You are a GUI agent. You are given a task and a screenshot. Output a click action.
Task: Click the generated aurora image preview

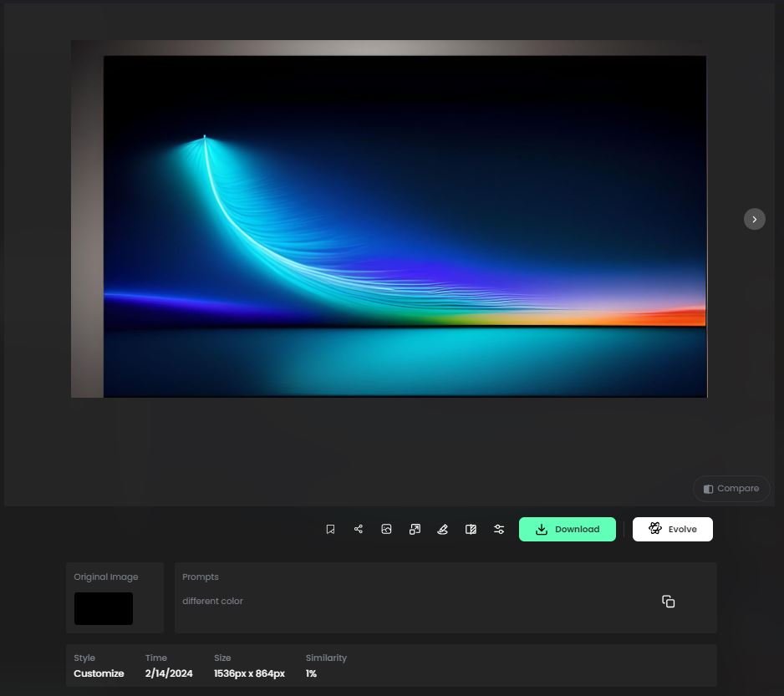389,219
